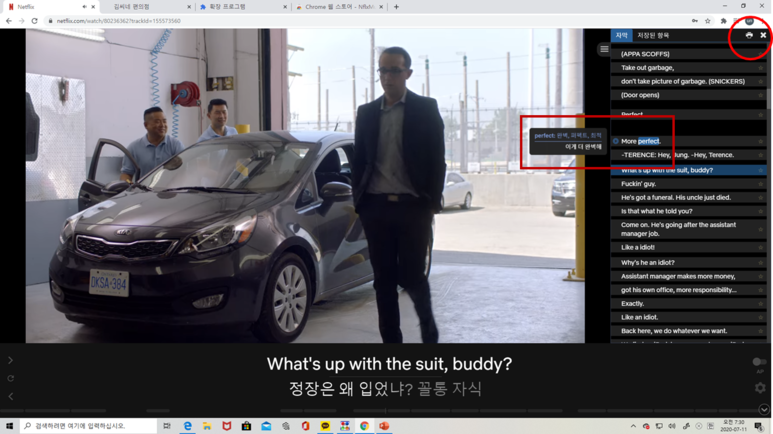Jump to the previous subtitle using the left chevron
Viewport: 773px width, 434px height.
pos(10,397)
